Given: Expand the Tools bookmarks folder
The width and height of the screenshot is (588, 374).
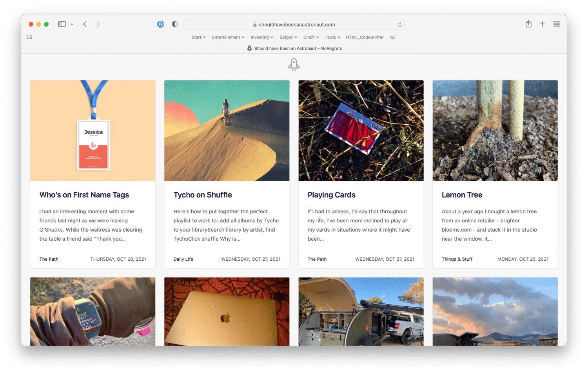Looking at the screenshot, I should [x=332, y=37].
